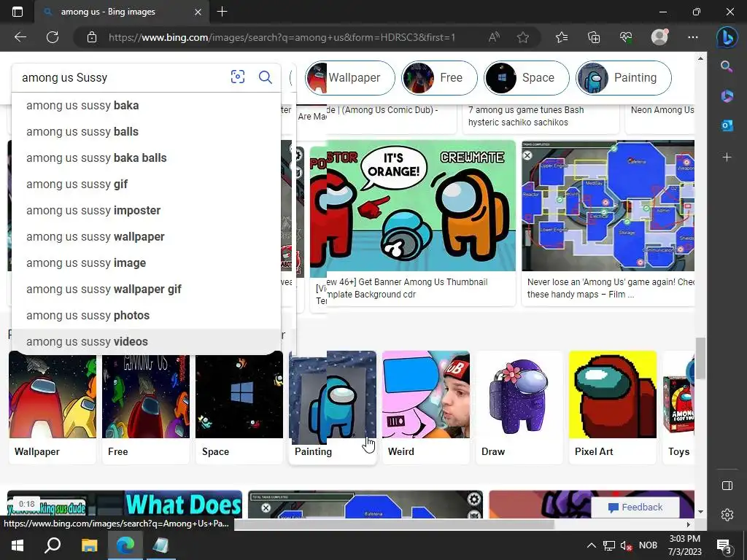Screen dimensions: 747x560
Task: Choose suggestion 'among us sussy image'
Action: 146,262
